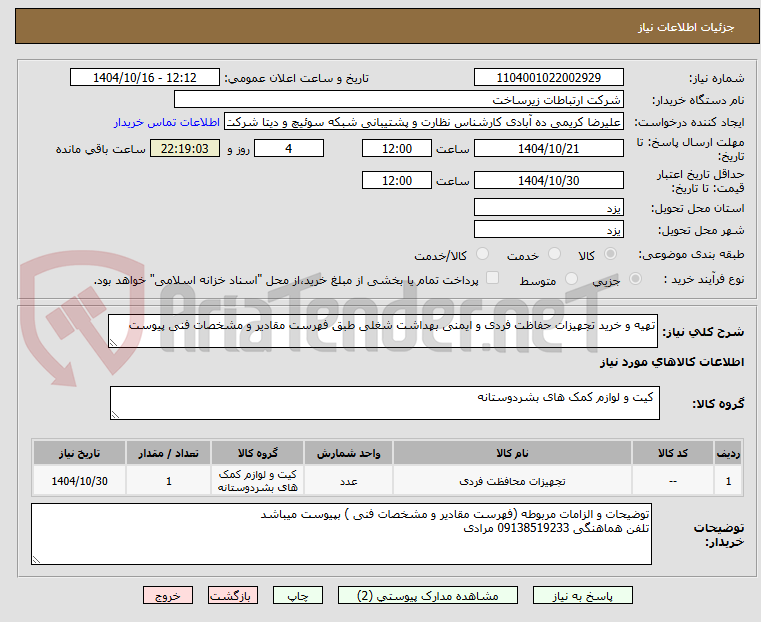Click the resize grip of توضیحات خریدار box

36,559
